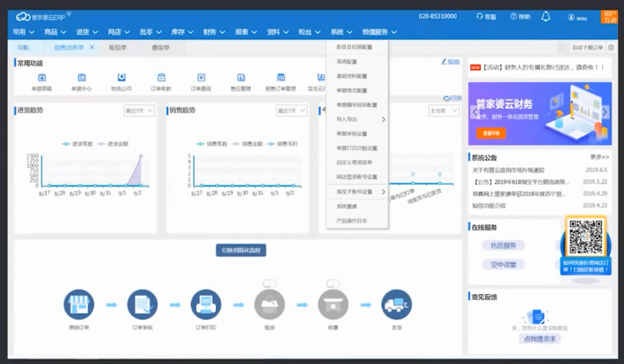
Task: Show previous banner with left arrow
Action: [x=474, y=113]
